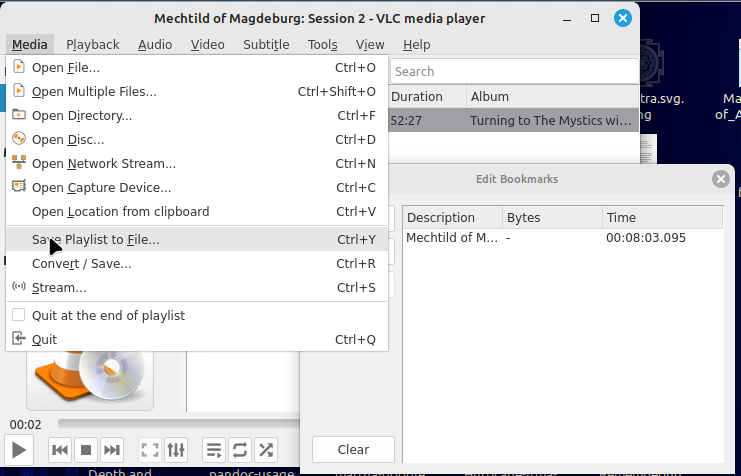This screenshot has height=476, width=741.
Task: Click the Open Network Stream icon
Action: 19,163
